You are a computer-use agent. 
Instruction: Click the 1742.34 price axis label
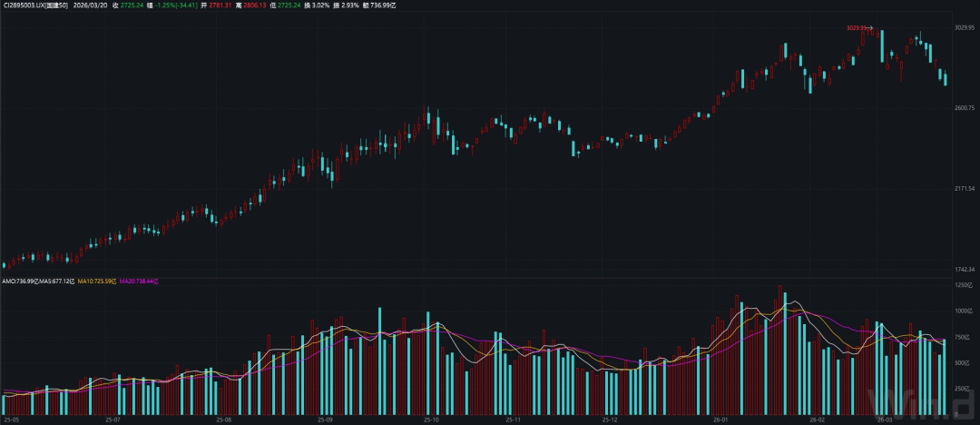point(965,269)
